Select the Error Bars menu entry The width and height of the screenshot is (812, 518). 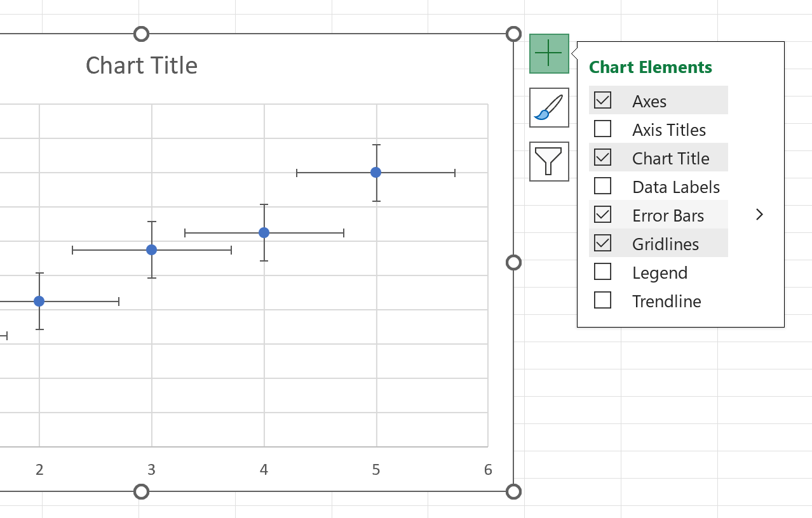tap(658, 215)
